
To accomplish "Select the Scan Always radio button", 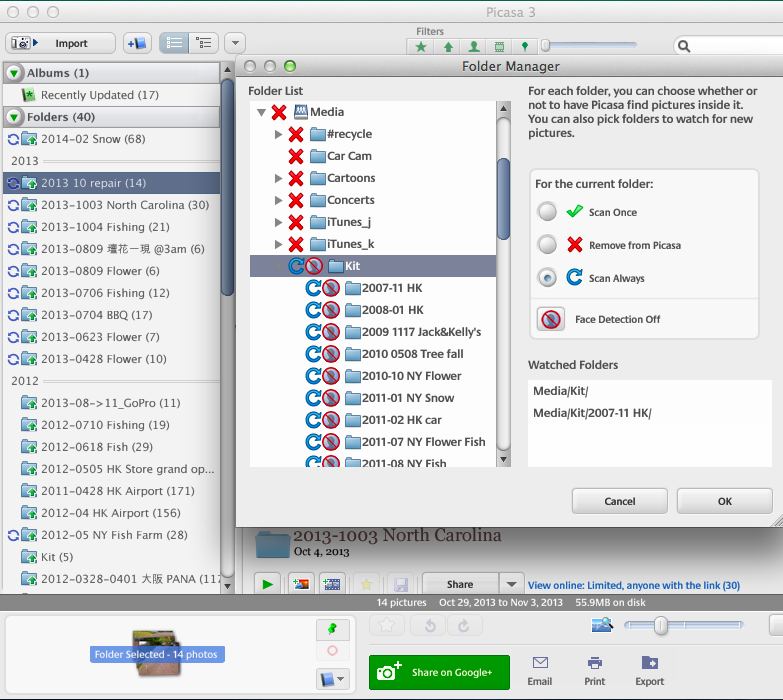I will tap(547, 278).
